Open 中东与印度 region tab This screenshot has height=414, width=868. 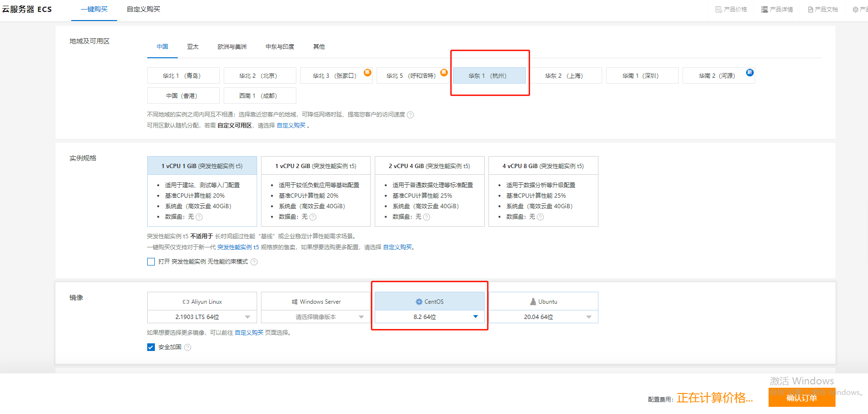(280, 47)
